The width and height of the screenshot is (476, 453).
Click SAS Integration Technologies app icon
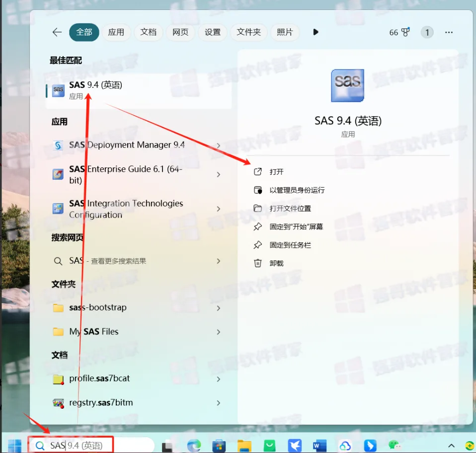(x=58, y=209)
